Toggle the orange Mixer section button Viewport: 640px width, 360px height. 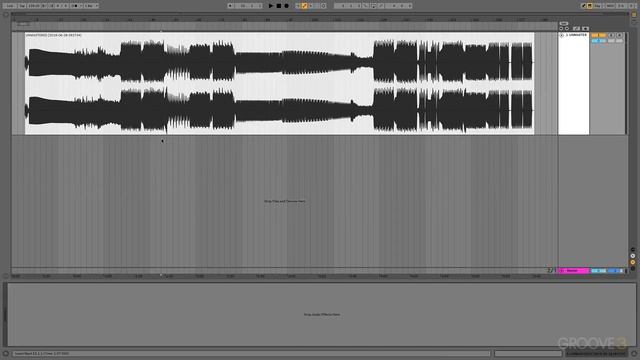[x=633, y=262]
